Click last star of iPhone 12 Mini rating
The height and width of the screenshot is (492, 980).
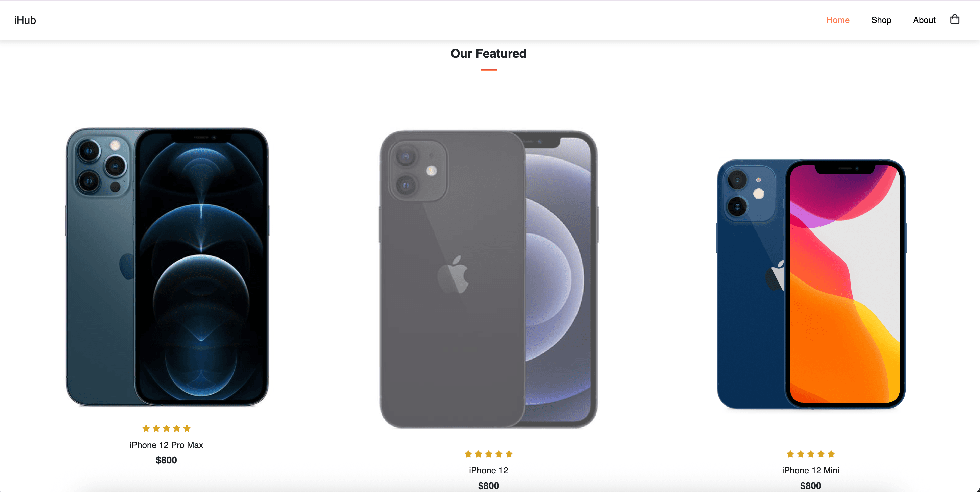coord(831,454)
